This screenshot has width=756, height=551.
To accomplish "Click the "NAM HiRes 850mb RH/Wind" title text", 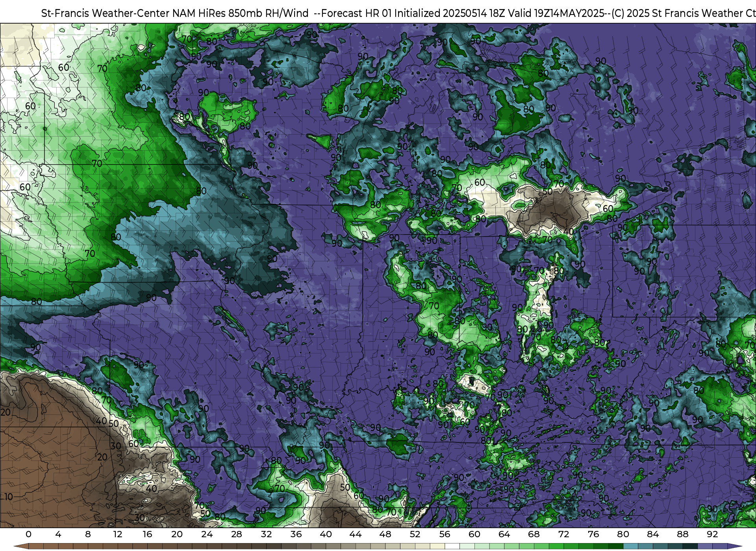I will coord(241,13).
